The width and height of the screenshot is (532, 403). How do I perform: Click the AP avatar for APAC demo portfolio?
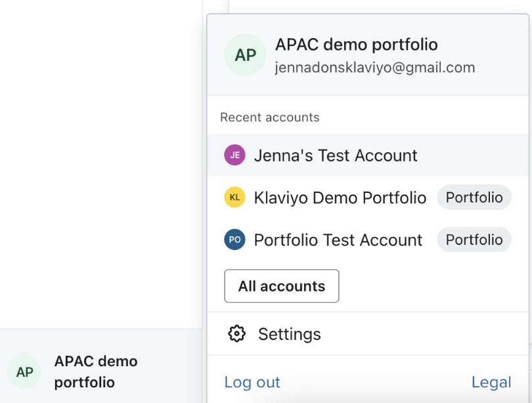click(x=245, y=55)
